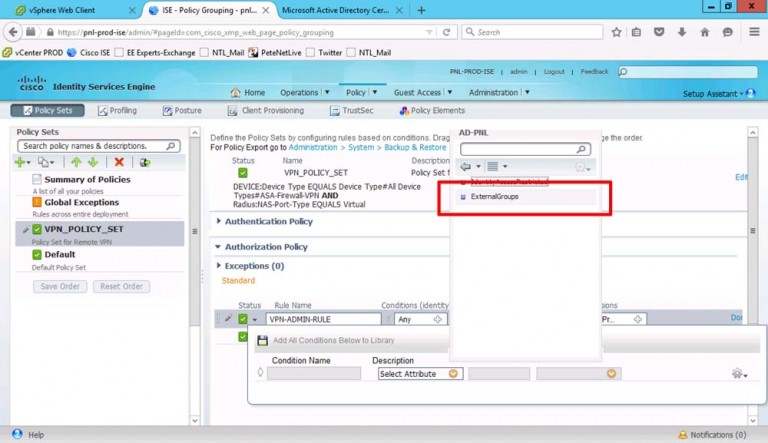
Task: Open the bookmarks list icon
Action: pos(636,32)
